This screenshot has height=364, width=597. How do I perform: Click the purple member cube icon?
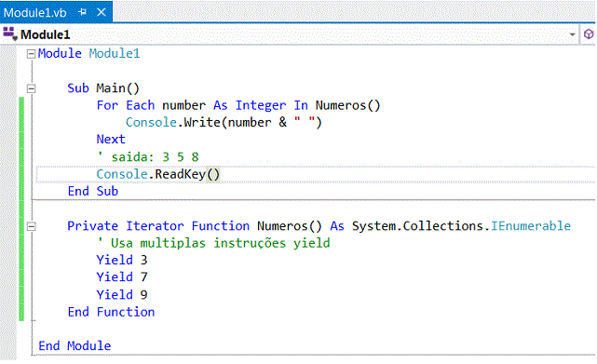[x=589, y=34]
